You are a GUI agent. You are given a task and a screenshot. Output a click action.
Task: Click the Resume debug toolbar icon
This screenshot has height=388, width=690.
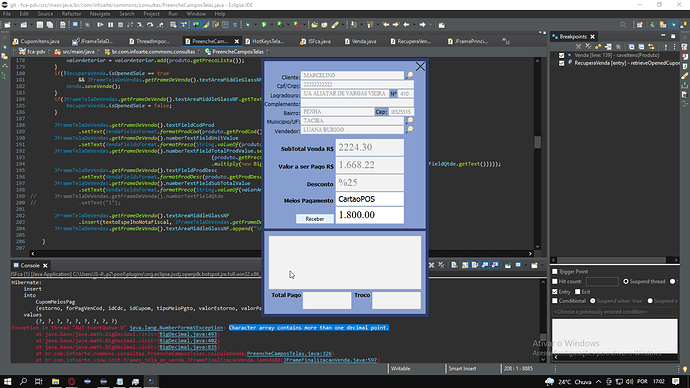pos(100,25)
